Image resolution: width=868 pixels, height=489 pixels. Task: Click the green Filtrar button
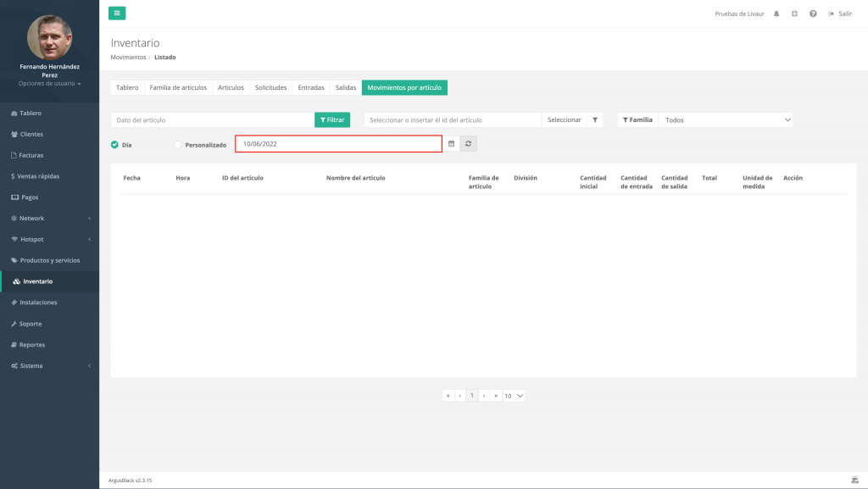[332, 120]
